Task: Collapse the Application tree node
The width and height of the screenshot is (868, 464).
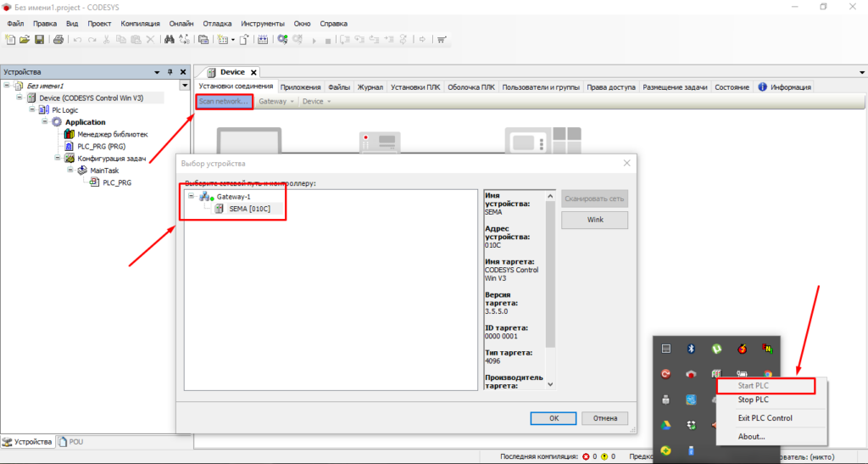Action: pyautogui.click(x=44, y=122)
